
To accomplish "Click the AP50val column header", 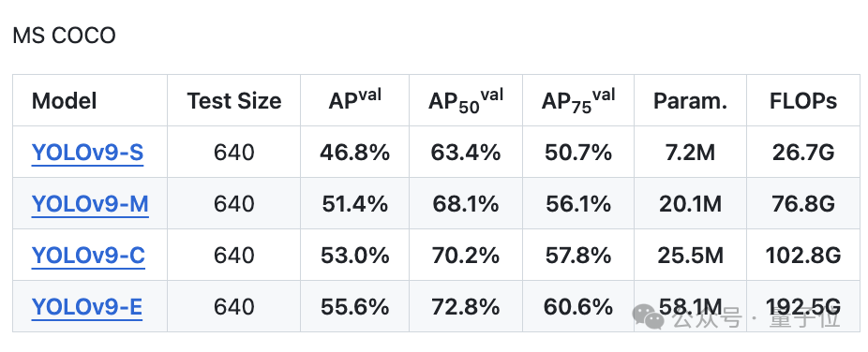I will pyautogui.click(x=466, y=101).
